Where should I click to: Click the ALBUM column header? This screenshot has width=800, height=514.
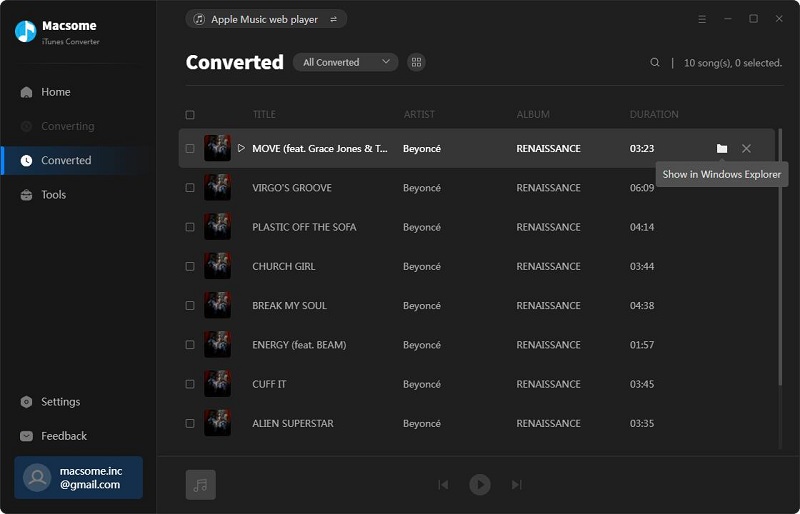(x=533, y=114)
